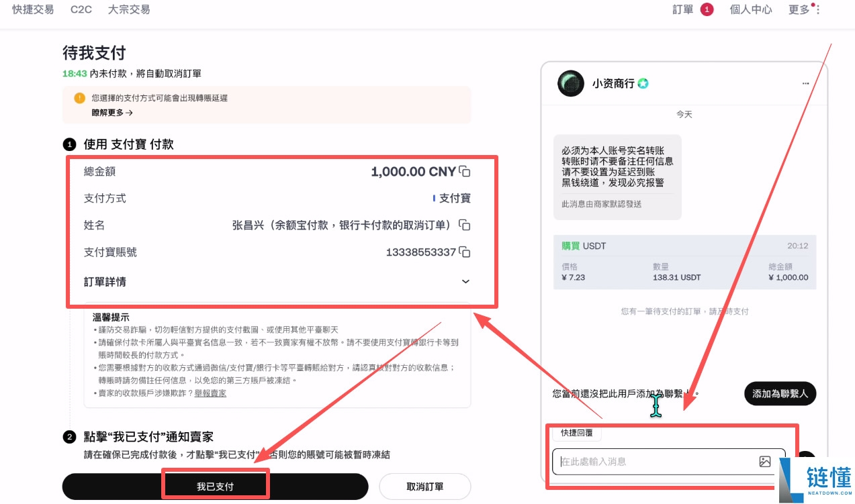Click the ¥ 7.23 price value

click(574, 277)
